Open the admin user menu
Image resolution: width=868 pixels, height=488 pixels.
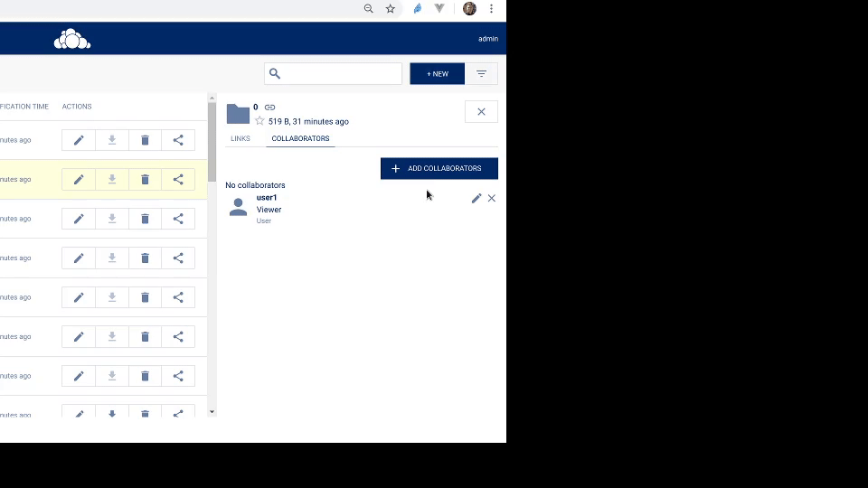pyautogui.click(x=487, y=39)
